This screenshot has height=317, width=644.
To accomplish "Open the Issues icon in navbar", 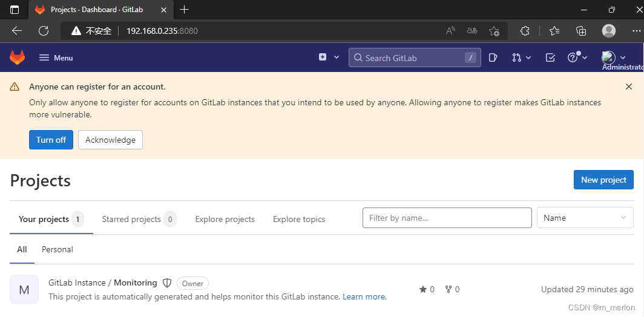I will tap(493, 58).
